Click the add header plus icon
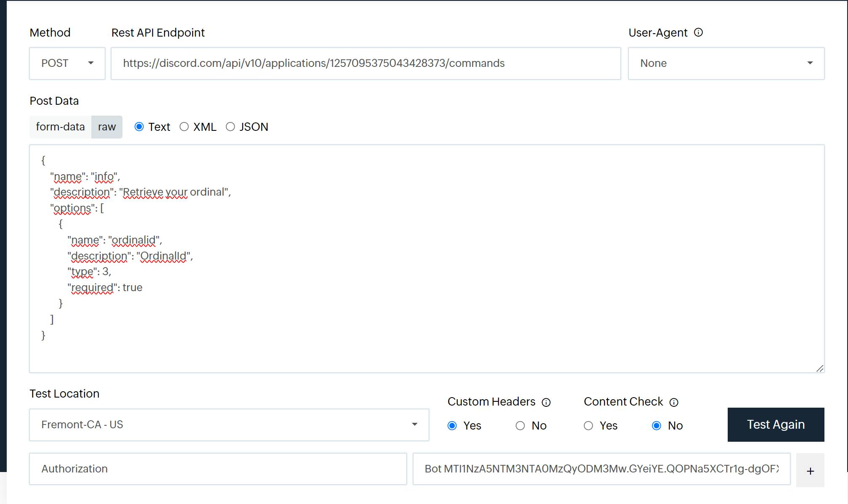The width and height of the screenshot is (848, 504). 811,469
